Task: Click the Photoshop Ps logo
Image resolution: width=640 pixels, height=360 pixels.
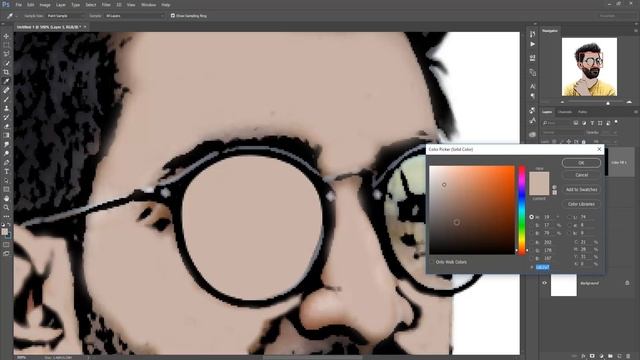Action: click(6, 4)
